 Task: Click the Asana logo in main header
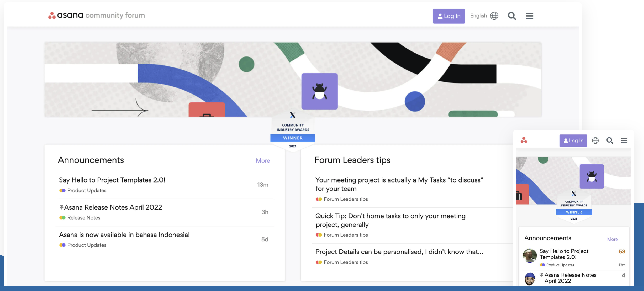[x=66, y=15]
